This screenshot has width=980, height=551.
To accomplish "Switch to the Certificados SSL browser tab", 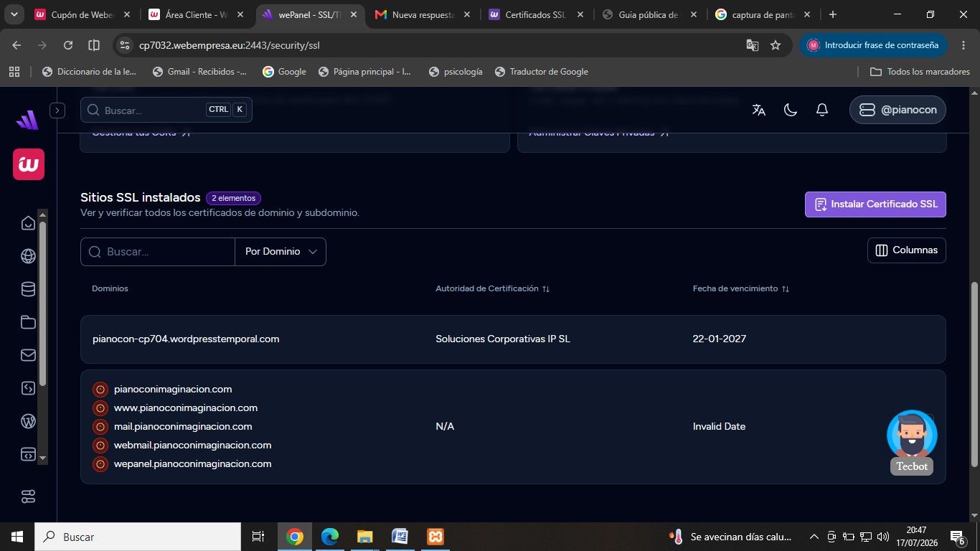I will pyautogui.click(x=534, y=14).
